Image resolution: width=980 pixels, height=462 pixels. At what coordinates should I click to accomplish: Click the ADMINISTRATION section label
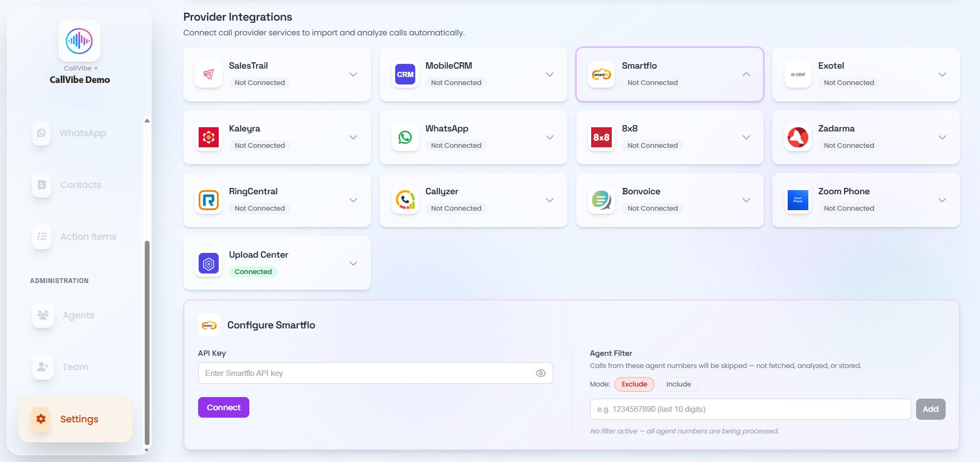pyautogui.click(x=59, y=281)
